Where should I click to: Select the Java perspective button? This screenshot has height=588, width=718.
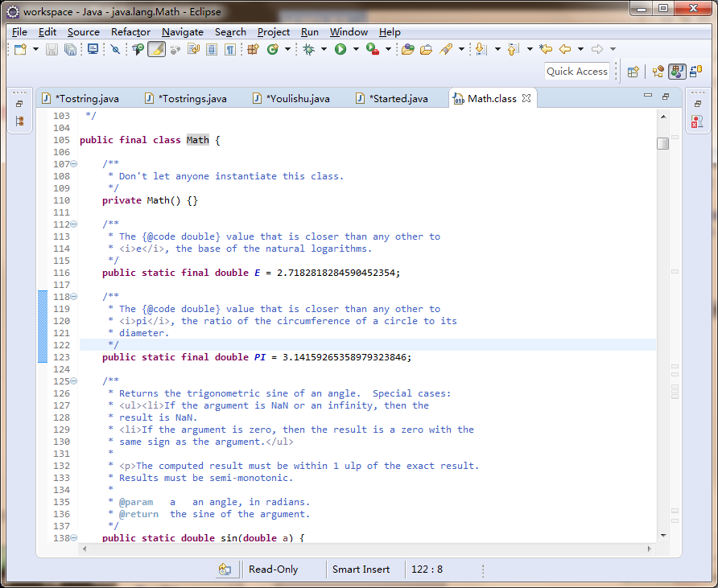pos(677,72)
